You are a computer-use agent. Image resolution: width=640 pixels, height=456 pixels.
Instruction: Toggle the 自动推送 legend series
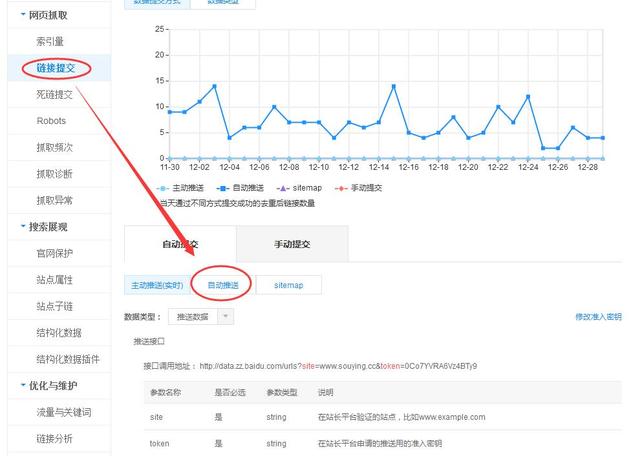(x=240, y=188)
